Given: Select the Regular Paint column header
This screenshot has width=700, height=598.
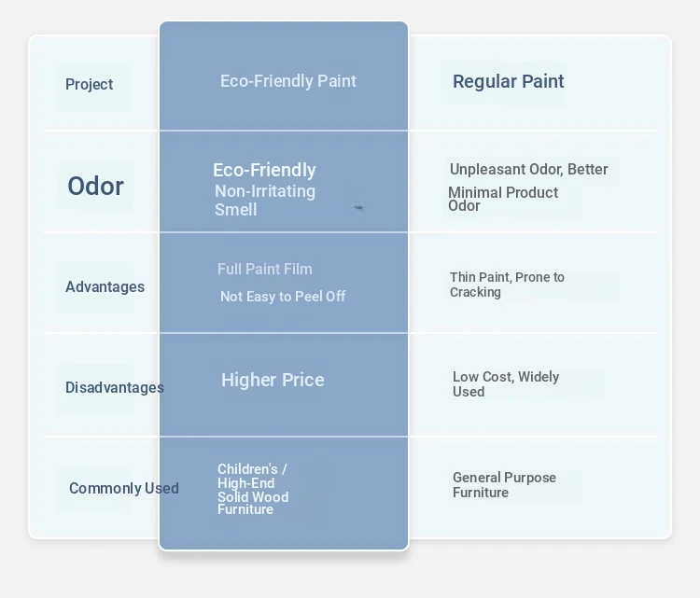Looking at the screenshot, I should coord(508,81).
